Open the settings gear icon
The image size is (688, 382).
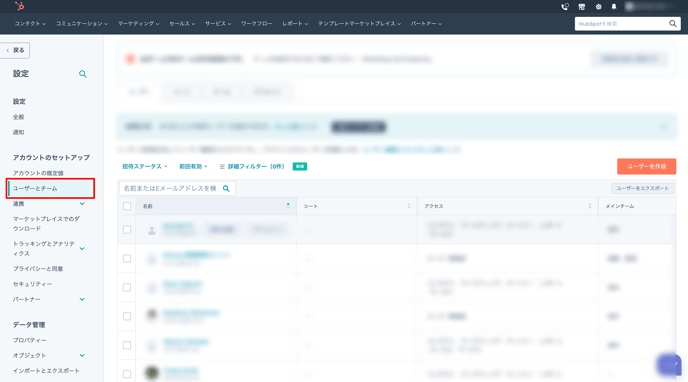point(598,7)
